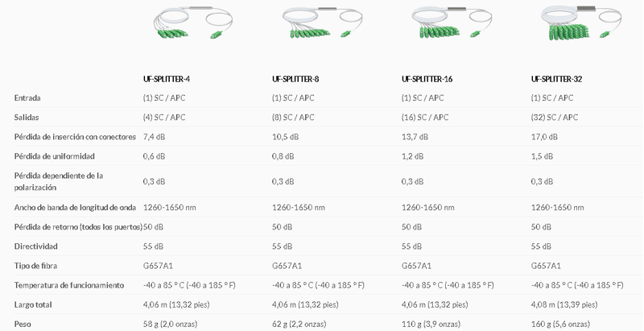Image resolution: width=644 pixels, height=331 pixels.
Task: Click the UF-SPLITTER-4 product image
Action: point(192,24)
